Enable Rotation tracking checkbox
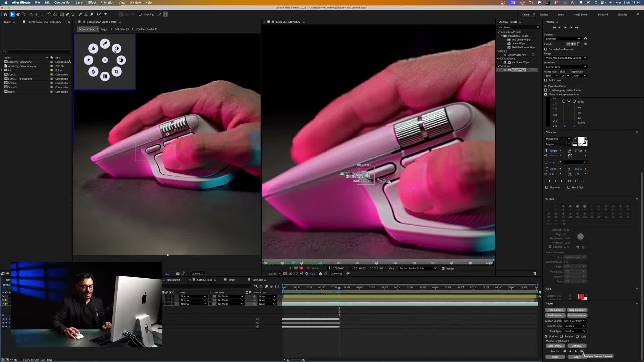The width and height of the screenshot is (644, 362). coord(561,336)
